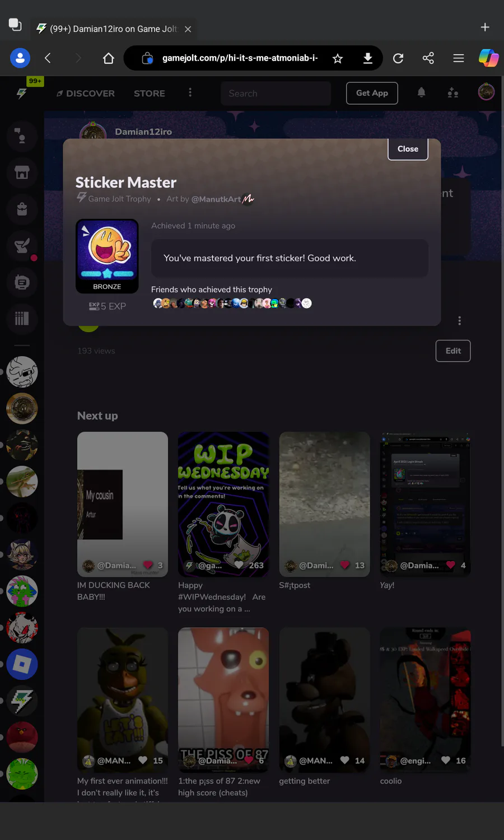The height and width of the screenshot is (840, 504).
Task: Open the coolio post
Action: coord(425,700)
